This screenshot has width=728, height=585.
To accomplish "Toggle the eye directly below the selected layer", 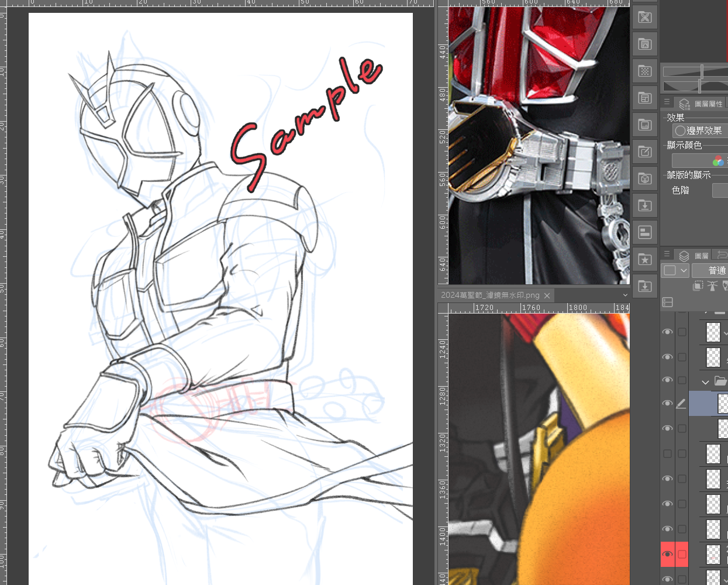I will [667, 429].
